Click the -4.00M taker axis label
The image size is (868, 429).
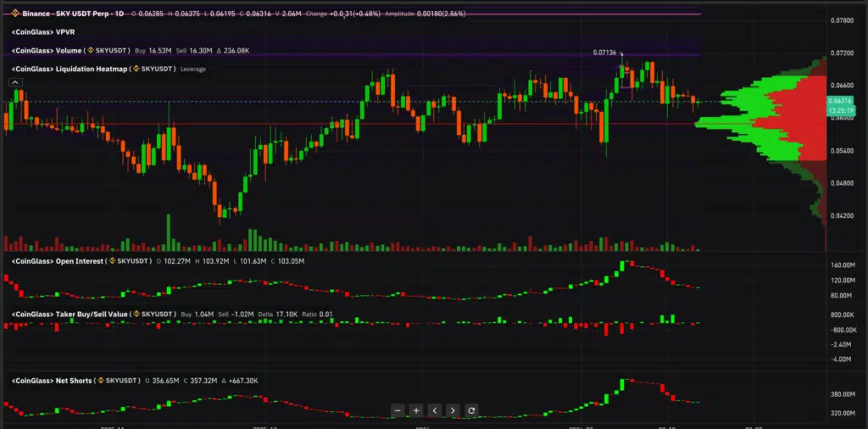842,359
